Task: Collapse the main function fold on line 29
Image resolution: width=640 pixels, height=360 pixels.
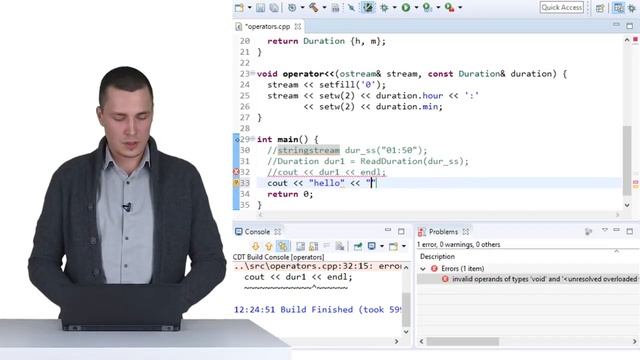Action: click(253, 139)
